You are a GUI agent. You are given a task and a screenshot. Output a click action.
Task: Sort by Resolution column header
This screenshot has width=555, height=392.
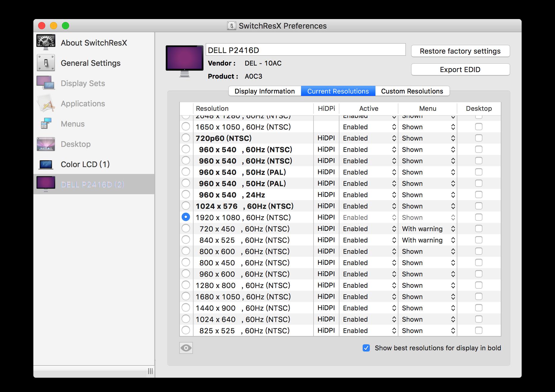[253, 108]
